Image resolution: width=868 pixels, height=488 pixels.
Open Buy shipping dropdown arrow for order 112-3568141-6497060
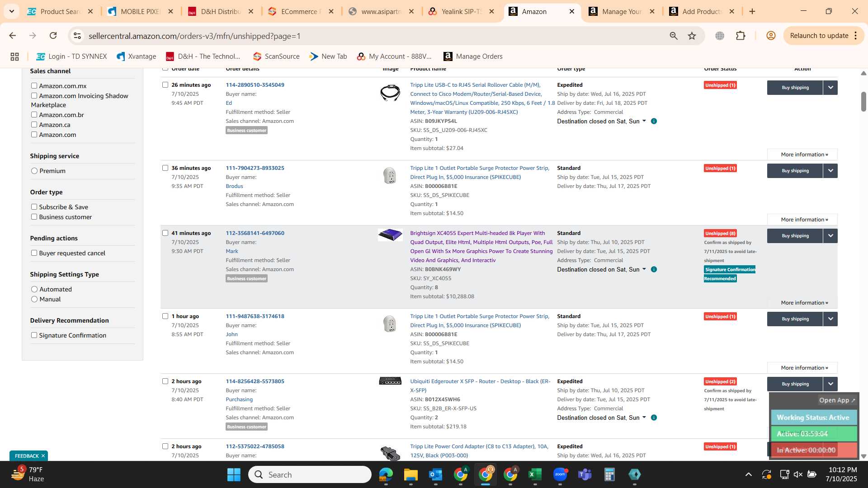830,236
